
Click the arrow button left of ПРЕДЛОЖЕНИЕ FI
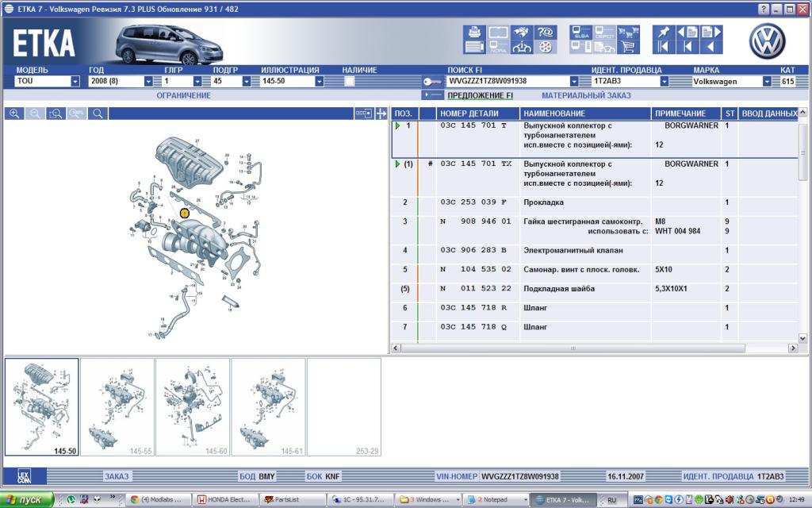433,95
